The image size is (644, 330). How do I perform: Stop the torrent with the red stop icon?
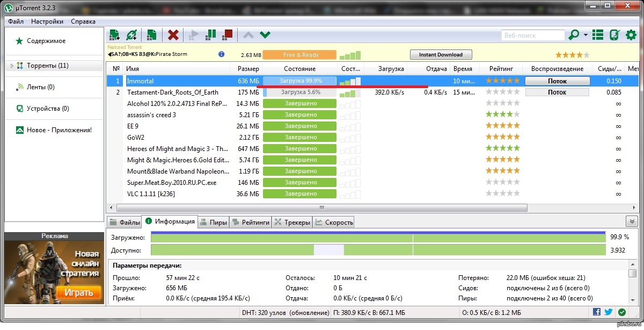point(228,35)
